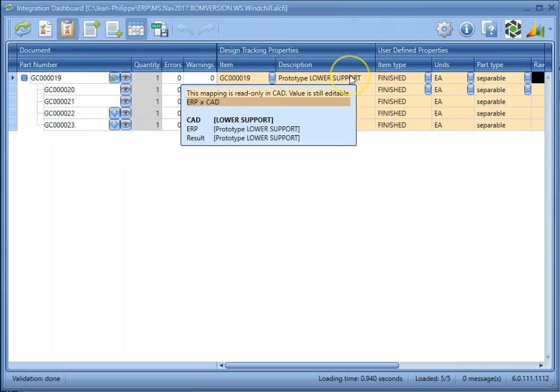Click the horizontal scrollbar left arrow
Screen dimensions: 560x392
(221, 365)
